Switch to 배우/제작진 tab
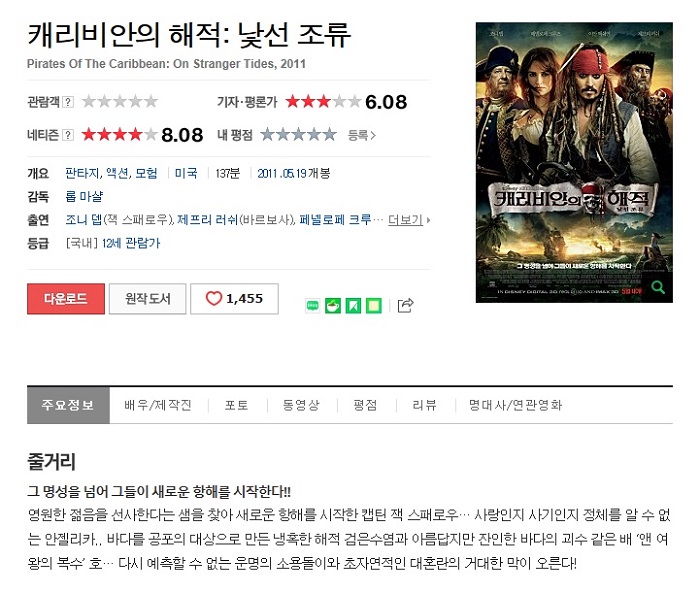Image resolution: width=700 pixels, height=593 pixels. click(x=158, y=405)
